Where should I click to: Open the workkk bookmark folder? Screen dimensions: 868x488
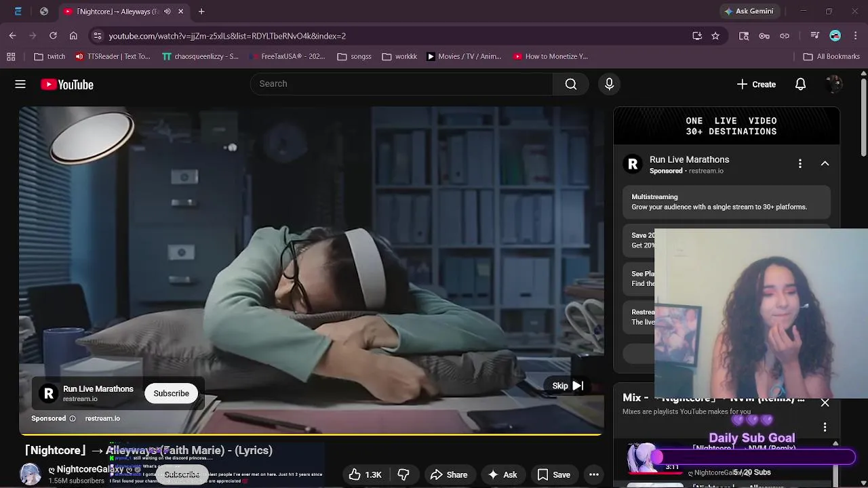(399, 56)
